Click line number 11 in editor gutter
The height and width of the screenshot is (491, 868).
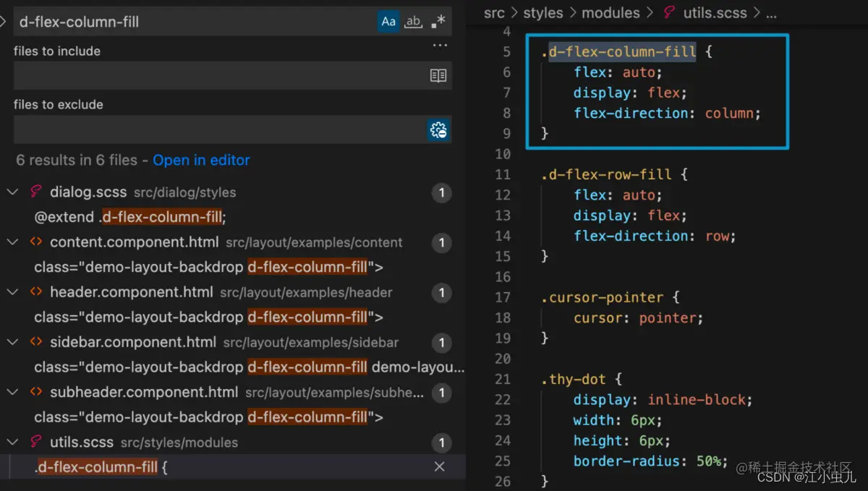point(503,175)
